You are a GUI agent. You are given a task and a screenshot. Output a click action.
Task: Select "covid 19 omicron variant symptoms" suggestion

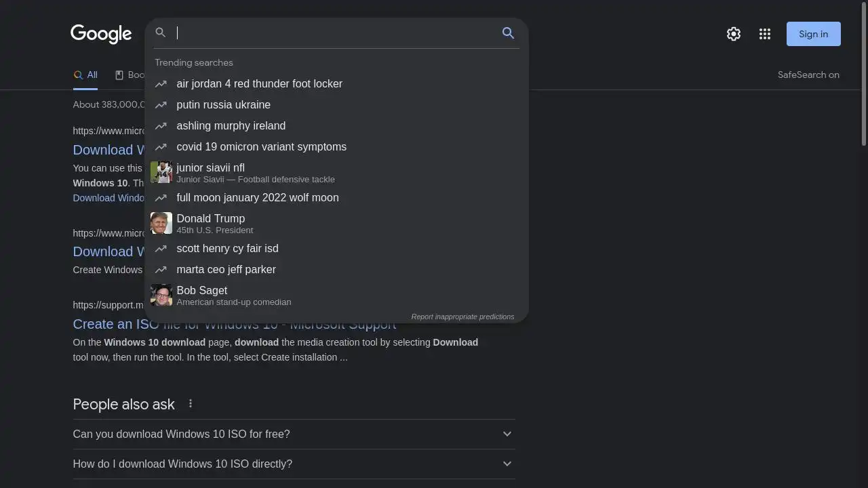pyautogui.click(x=261, y=147)
